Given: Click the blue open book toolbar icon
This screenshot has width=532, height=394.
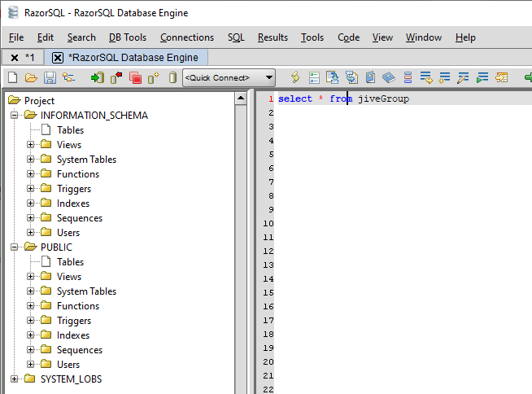Looking at the screenshot, I should pyautogui.click(x=389, y=78).
